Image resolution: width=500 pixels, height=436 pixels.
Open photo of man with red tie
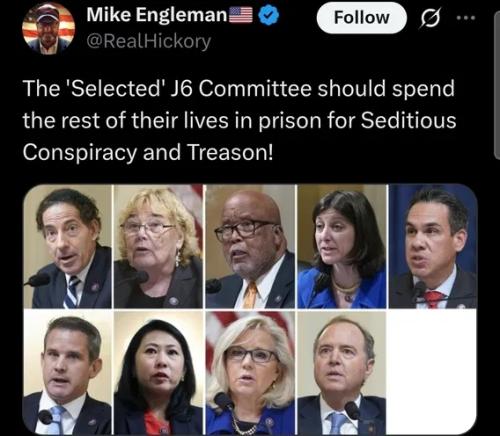(433, 246)
